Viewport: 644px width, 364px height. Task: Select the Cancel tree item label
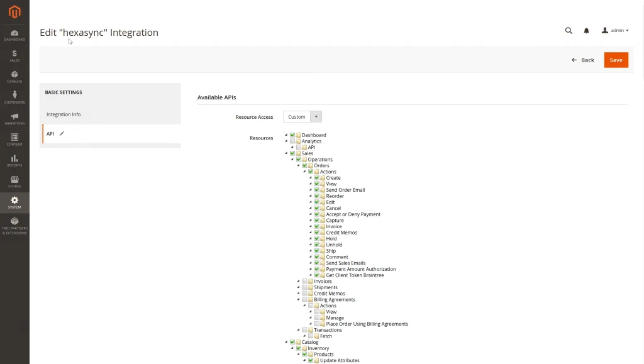click(333, 208)
